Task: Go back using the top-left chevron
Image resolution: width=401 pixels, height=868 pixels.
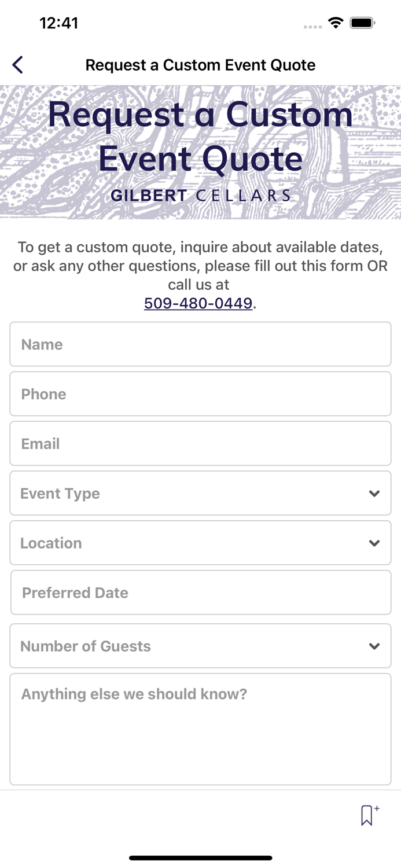Action: [18, 65]
